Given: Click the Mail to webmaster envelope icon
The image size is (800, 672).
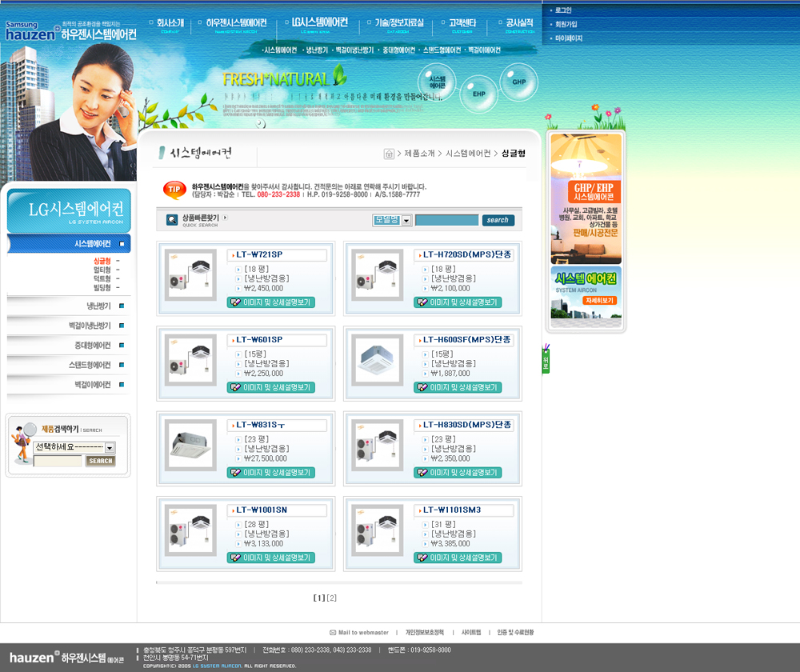Looking at the screenshot, I should (333, 632).
